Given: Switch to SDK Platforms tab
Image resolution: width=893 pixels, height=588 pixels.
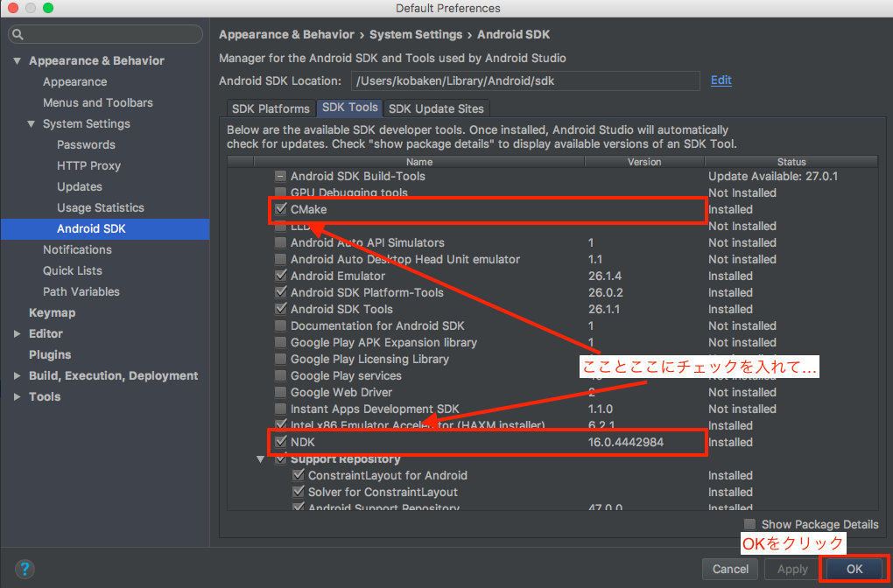Looking at the screenshot, I should click(271, 108).
